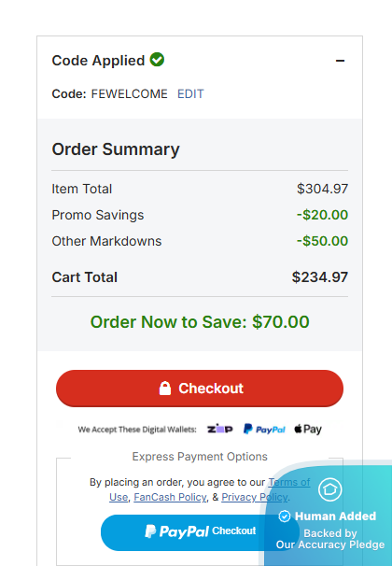Select the PayPal wallet logo
Image resolution: width=392 pixels, height=566 pixels.
pyautogui.click(x=264, y=430)
